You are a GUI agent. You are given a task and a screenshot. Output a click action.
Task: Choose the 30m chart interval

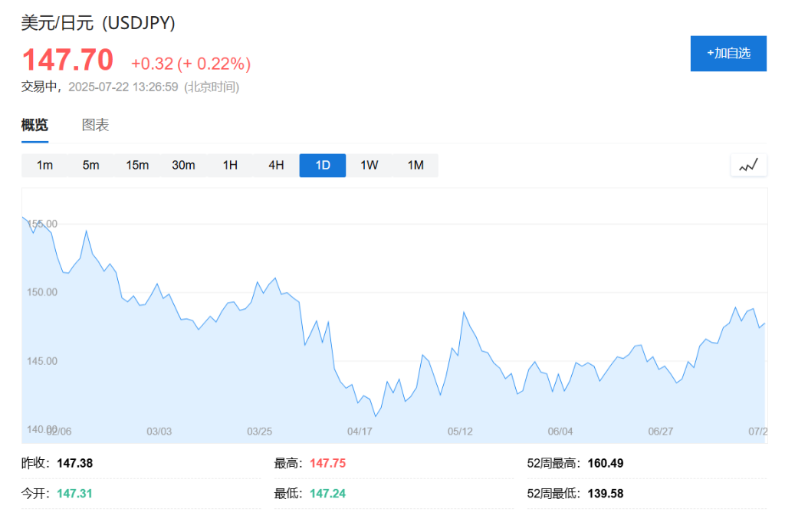point(183,166)
